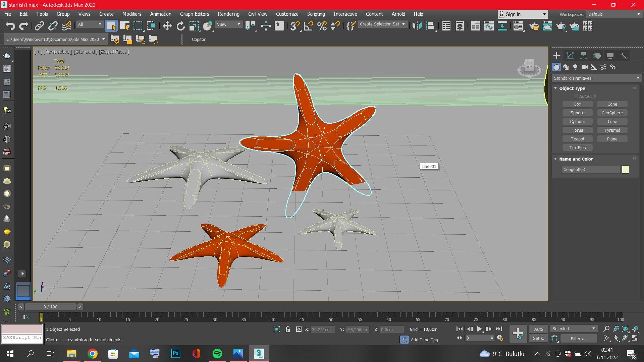Click the object color swatch
The height and width of the screenshot is (362, 644).
[x=626, y=170]
